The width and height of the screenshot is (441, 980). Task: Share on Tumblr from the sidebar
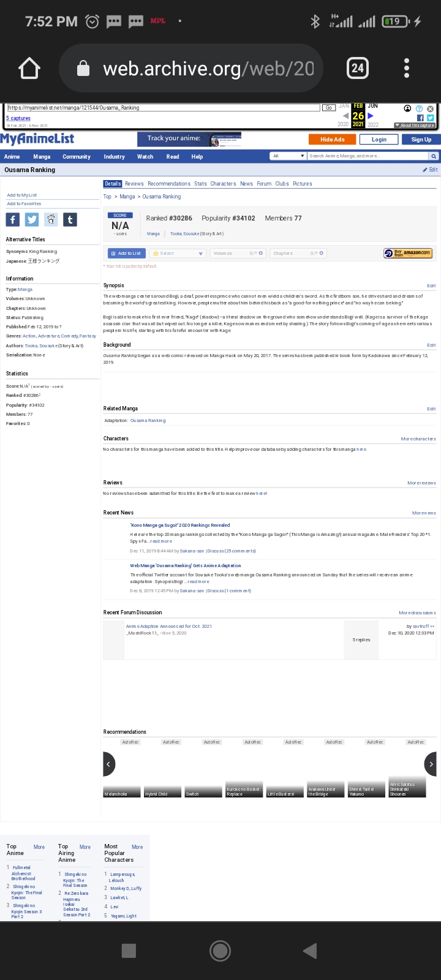click(x=70, y=219)
